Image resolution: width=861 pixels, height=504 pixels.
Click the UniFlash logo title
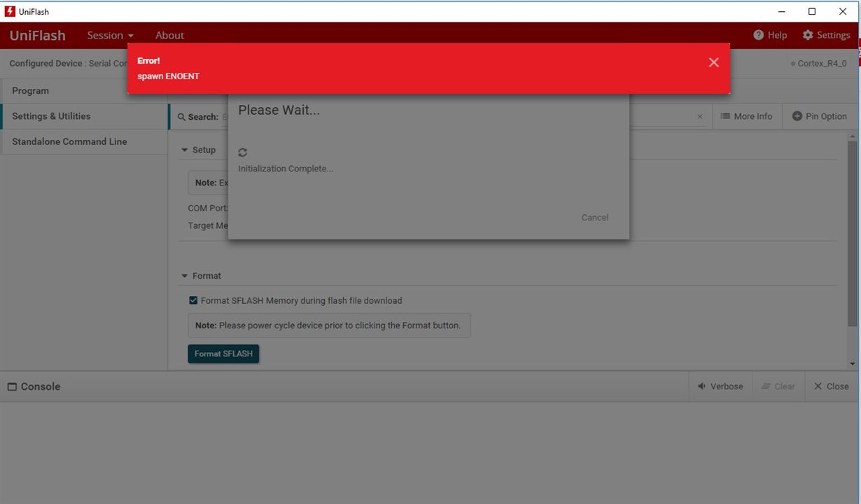pyautogui.click(x=38, y=35)
